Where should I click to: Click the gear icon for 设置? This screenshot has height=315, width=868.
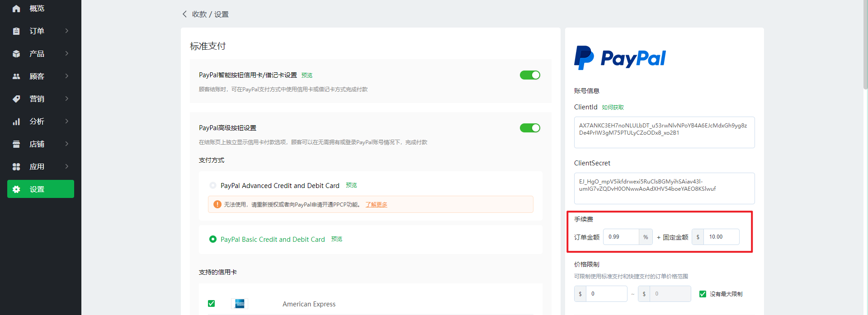(x=16, y=189)
